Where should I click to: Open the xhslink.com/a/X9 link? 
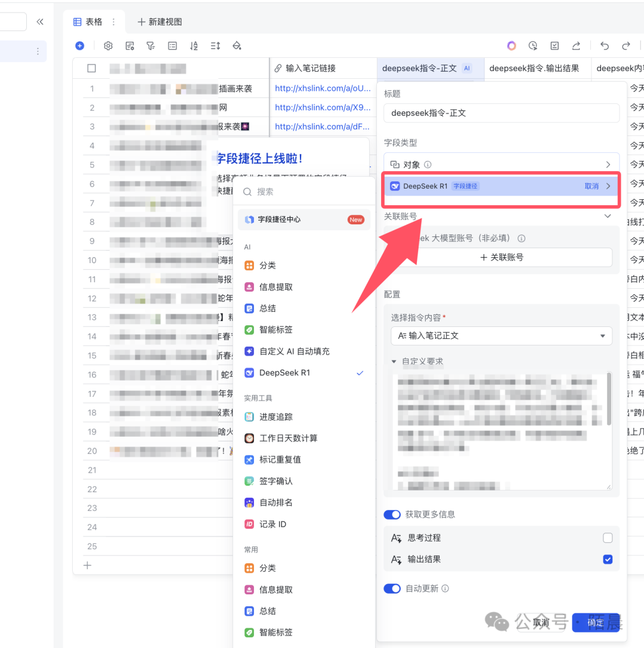point(323,107)
